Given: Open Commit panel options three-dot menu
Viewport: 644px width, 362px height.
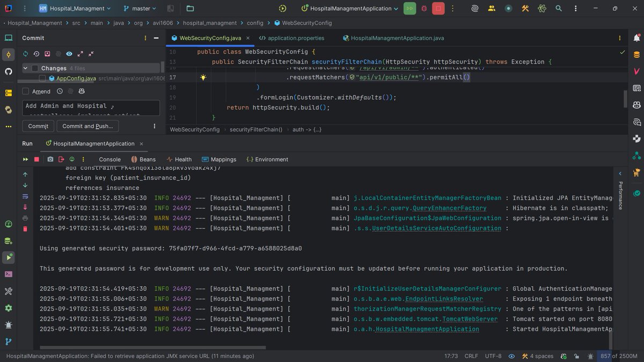Looking at the screenshot, I should pyautogui.click(x=145, y=38).
